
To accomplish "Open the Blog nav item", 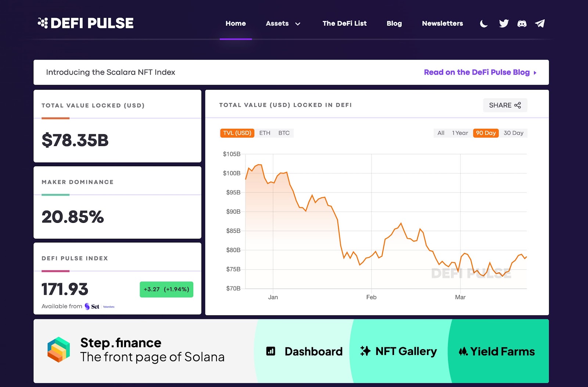I will (x=394, y=24).
